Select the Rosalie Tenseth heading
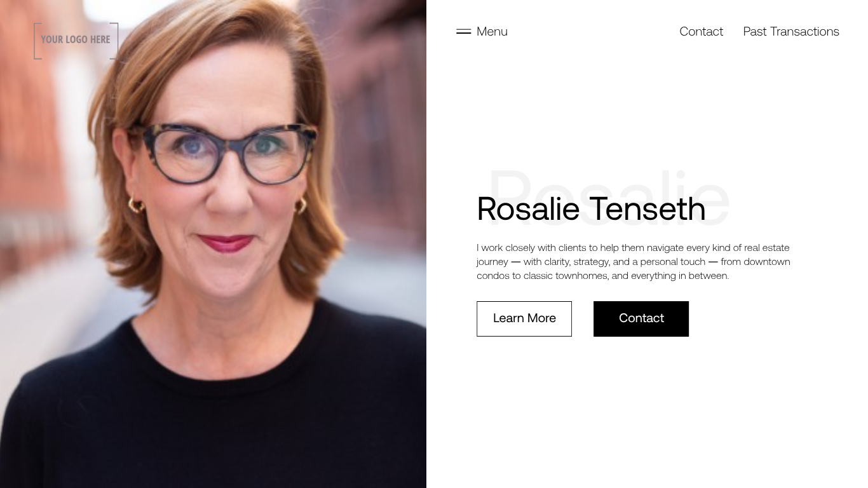Viewport: 868px width, 488px height. pos(591,208)
